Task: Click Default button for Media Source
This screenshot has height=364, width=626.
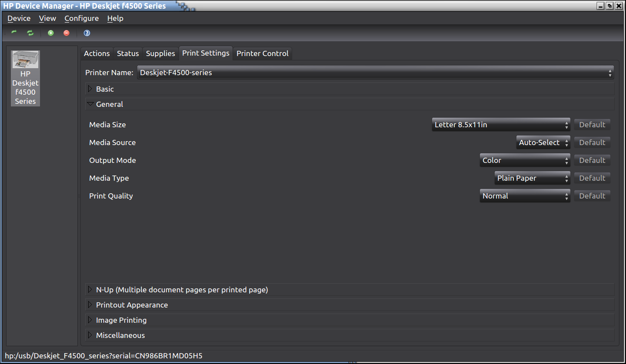Action: coord(592,142)
